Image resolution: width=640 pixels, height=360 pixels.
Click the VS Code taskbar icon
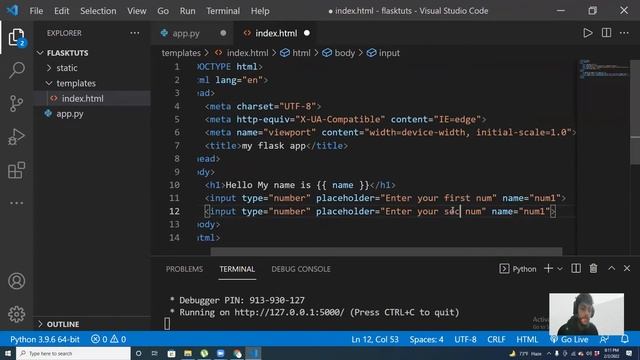(253, 353)
